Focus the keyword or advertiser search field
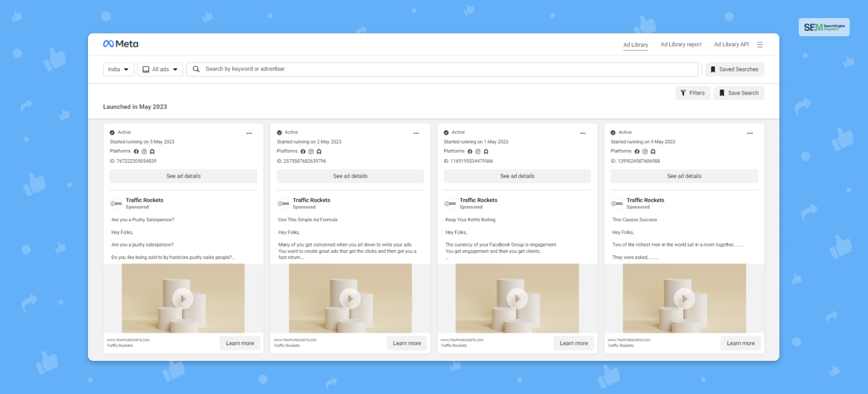This screenshot has height=394, width=868. click(x=442, y=69)
